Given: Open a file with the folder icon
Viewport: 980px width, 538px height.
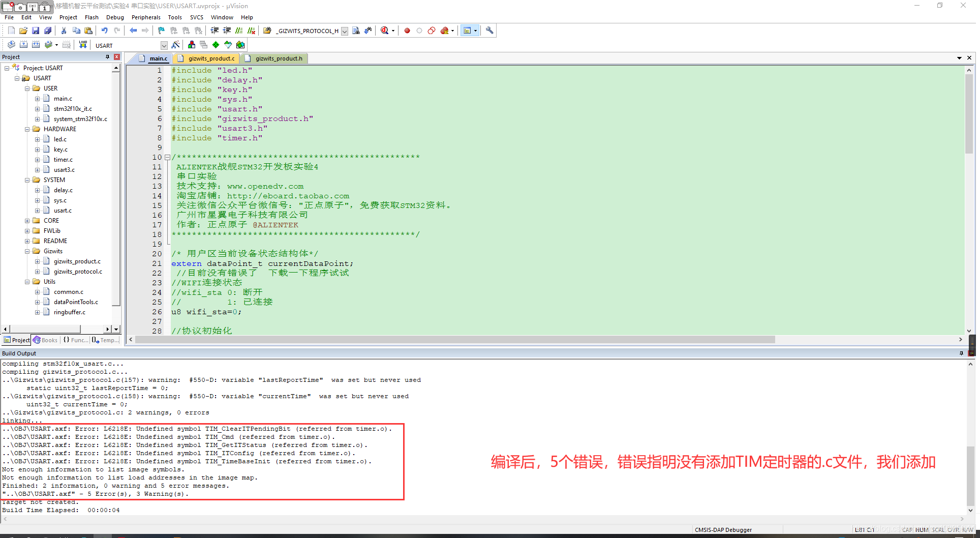Looking at the screenshot, I should (23, 31).
